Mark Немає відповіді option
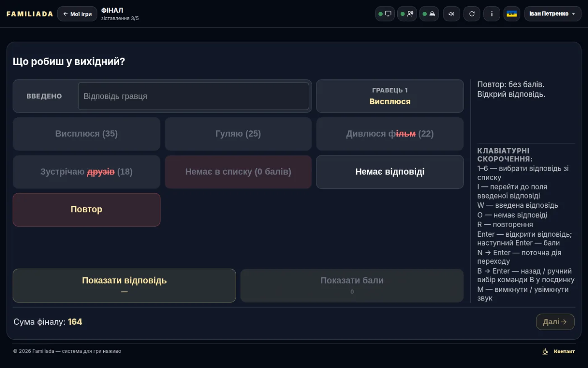588x368 pixels. click(x=390, y=172)
